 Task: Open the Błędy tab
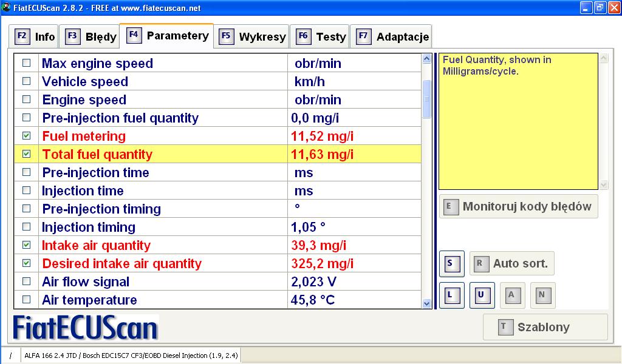pyautogui.click(x=91, y=36)
